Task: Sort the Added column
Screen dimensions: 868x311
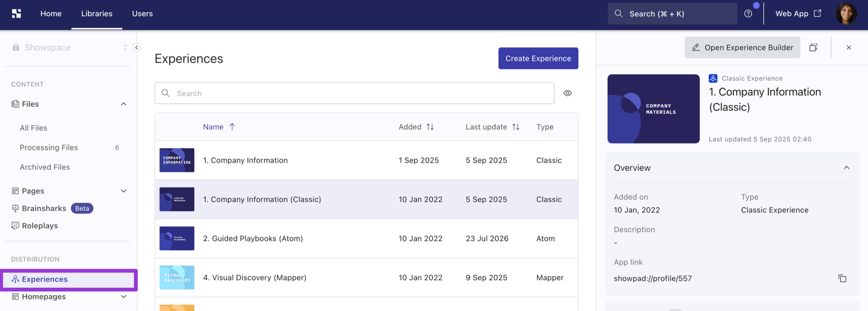Action: (x=430, y=127)
